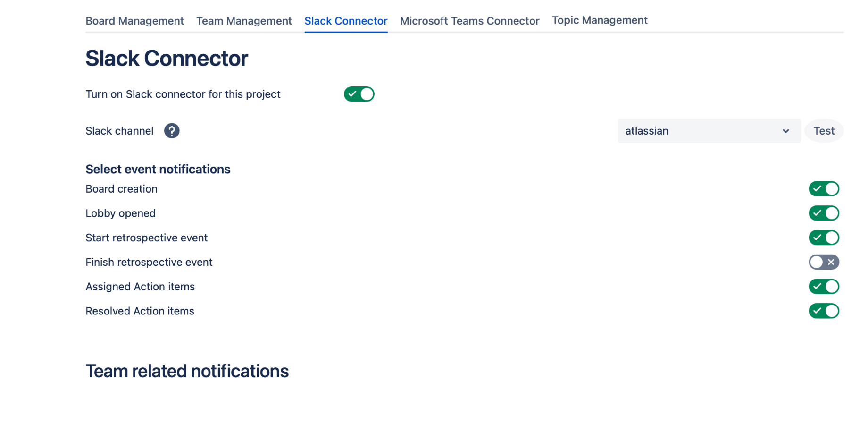868x425 pixels.
Task: Click the Resolved Action items label
Action: tap(140, 311)
